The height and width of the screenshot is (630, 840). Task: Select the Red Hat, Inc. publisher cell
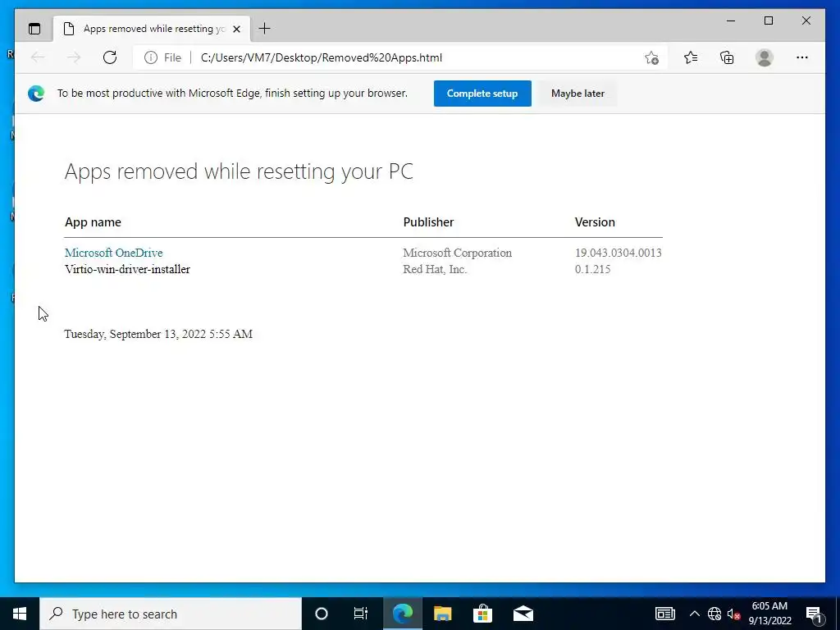coord(435,269)
